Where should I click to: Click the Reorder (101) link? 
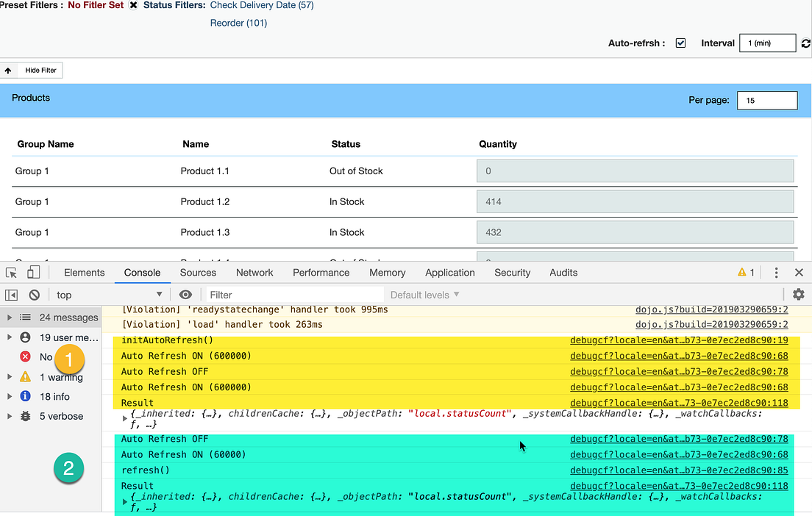click(x=238, y=23)
